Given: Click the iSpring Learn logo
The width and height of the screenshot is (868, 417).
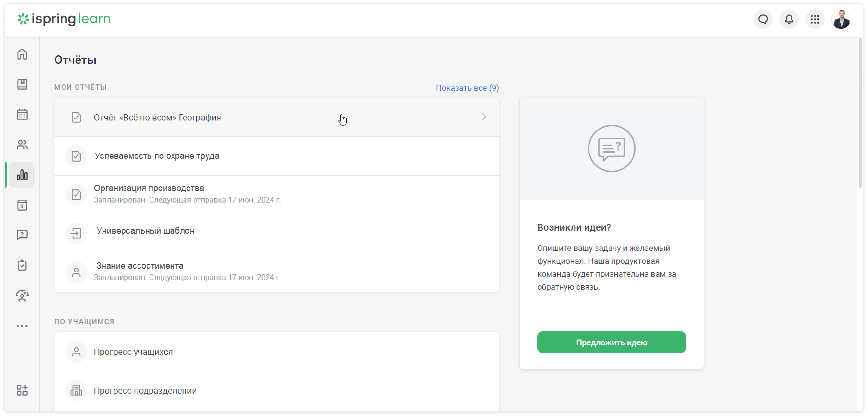Looking at the screenshot, I should tap(64, 19).
